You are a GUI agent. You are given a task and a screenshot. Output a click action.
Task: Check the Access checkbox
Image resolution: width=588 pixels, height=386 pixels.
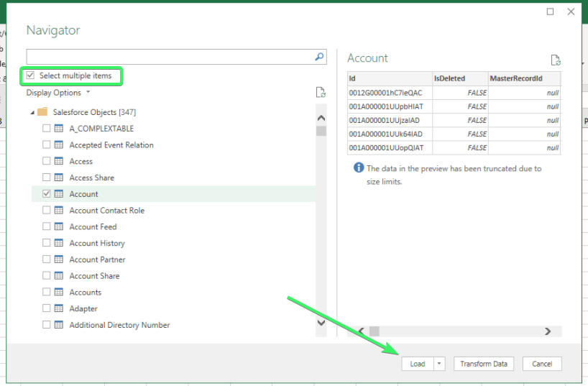point(47,161)
